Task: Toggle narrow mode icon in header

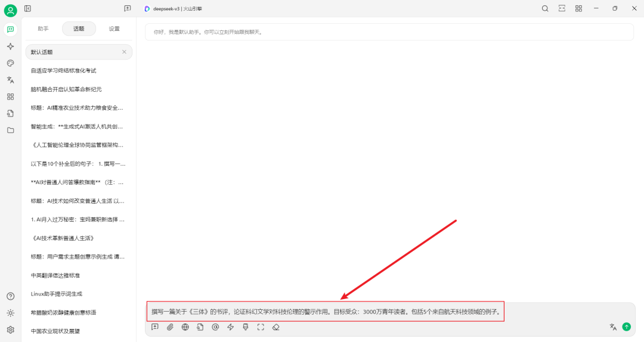Action: coord(562,8)
